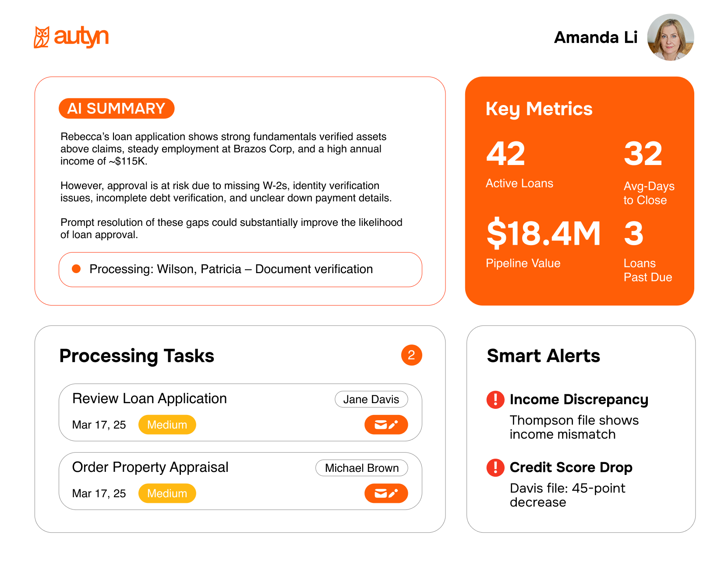This screenshot has height=562, width=728.
Task: Select the AI SUMMARY badge
Action: pyautogui.click(x=117, y=108)
